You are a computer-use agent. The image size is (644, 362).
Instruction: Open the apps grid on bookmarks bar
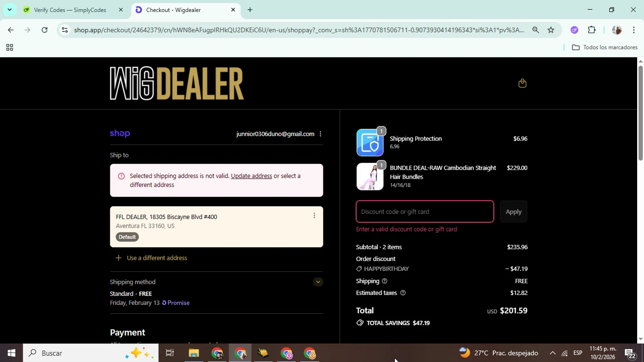(x=9, y=48)
